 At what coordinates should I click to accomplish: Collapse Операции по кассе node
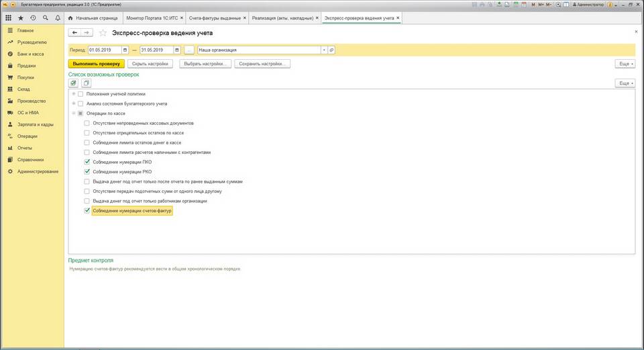[x=74, y=114]
